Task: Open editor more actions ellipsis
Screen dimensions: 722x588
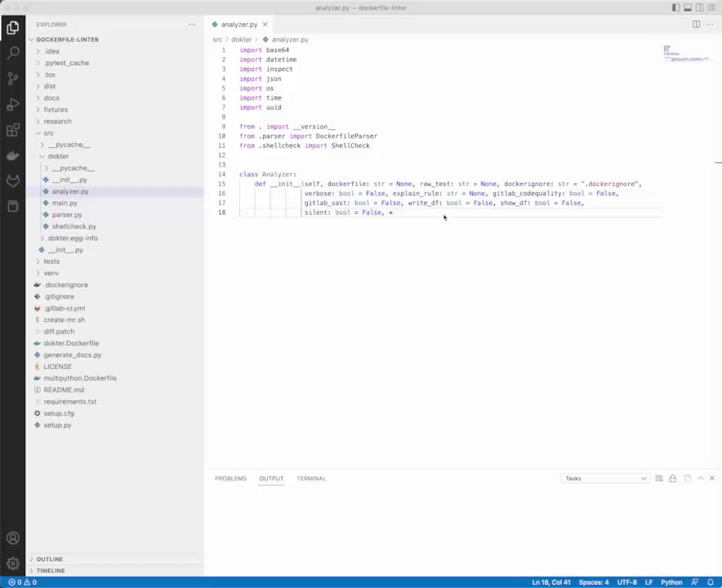Action: pos(710,24)
